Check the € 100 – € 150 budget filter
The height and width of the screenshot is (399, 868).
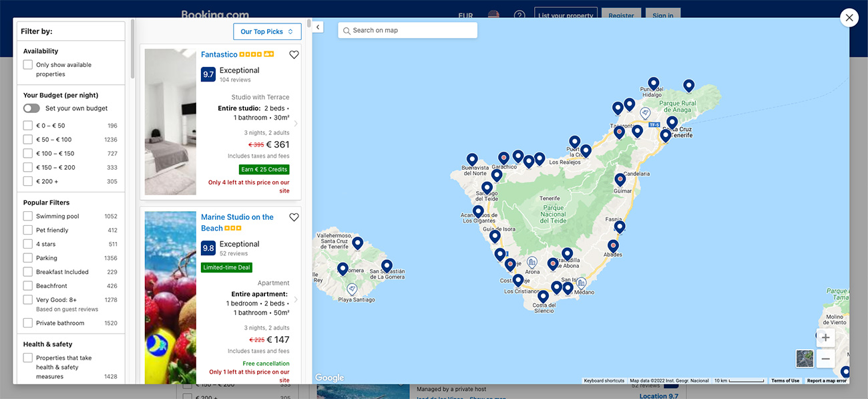click(28, 154)
